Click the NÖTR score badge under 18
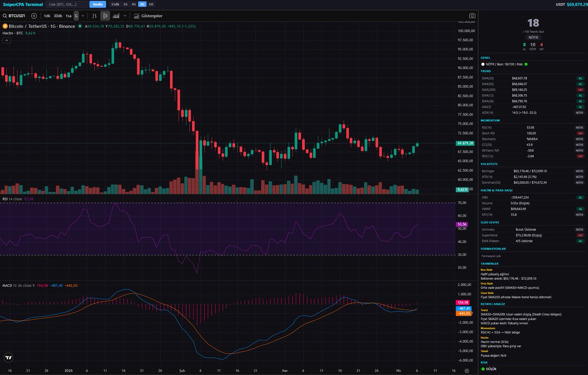 tap(533, 37)
